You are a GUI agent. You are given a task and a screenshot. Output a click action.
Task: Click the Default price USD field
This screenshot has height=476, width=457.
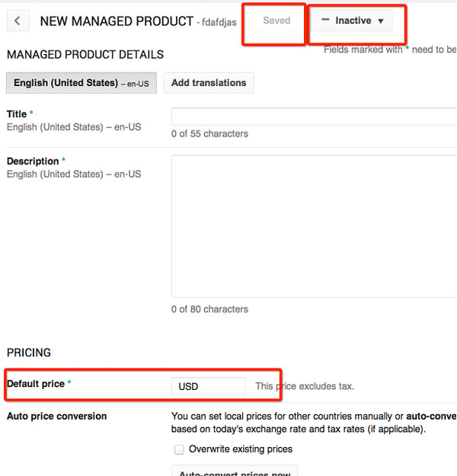pos(208,386)
